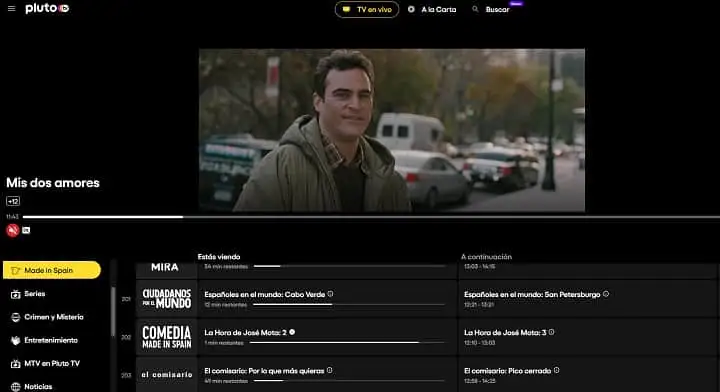Open Comedia Made in Spain channel logo
The width and height of the screenshot is (720, 392).
[x=166, y=337]
